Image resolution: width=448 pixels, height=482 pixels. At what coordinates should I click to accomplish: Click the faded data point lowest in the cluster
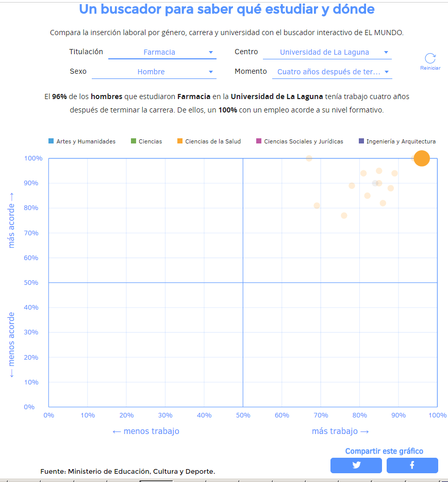click(x=344, y=216)
